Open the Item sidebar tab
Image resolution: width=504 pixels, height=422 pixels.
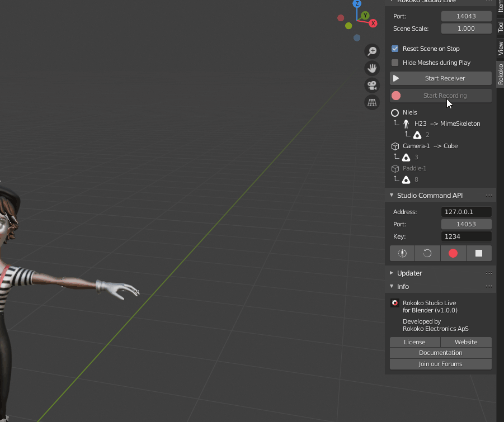point(501,6)
